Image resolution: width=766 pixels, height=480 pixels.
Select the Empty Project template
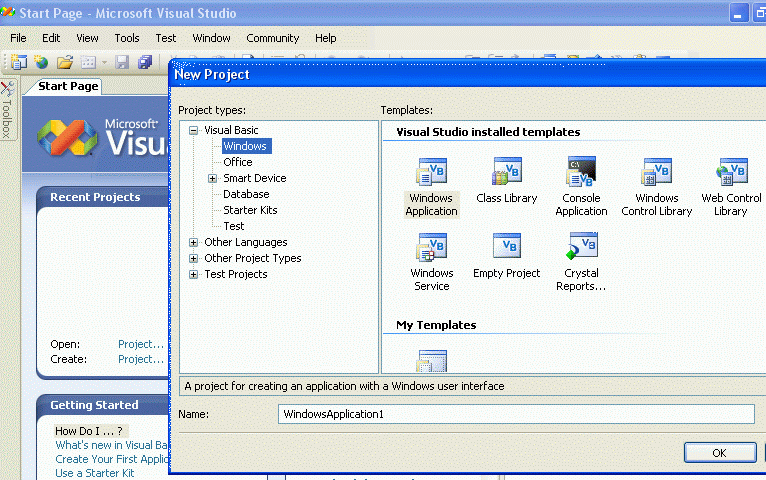click(507, 256)
